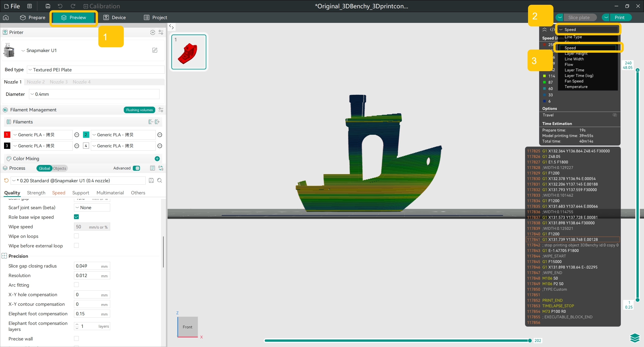
Task: Open filament 1 Generic PLA dropdown
Action: [x=42, y=135]
